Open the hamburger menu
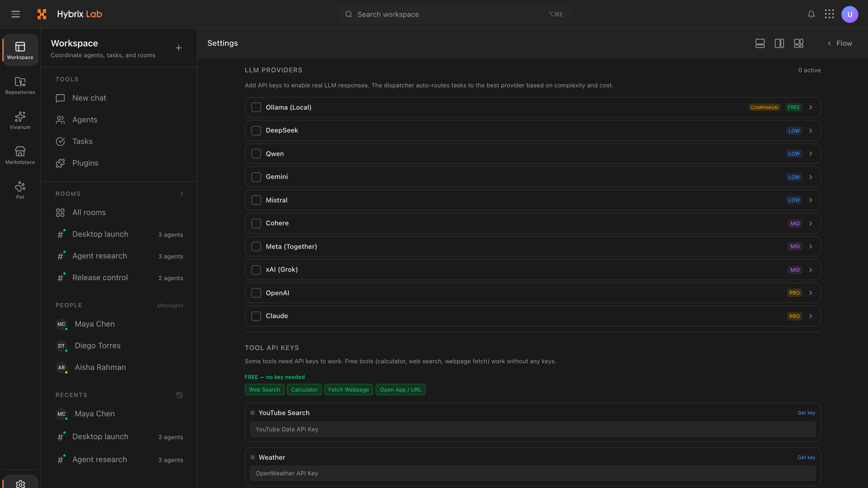Viewport: 868px width, 488px height. click(15, 14)
